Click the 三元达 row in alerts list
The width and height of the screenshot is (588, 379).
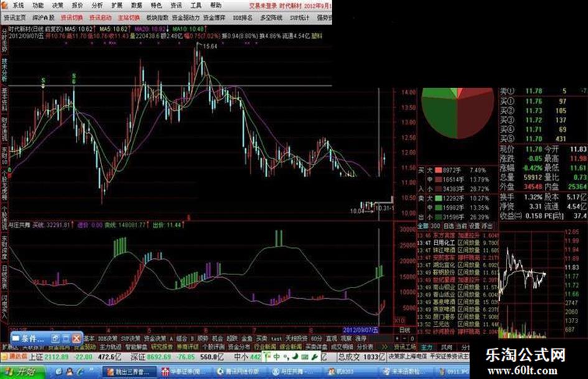(x=458, y=324)
